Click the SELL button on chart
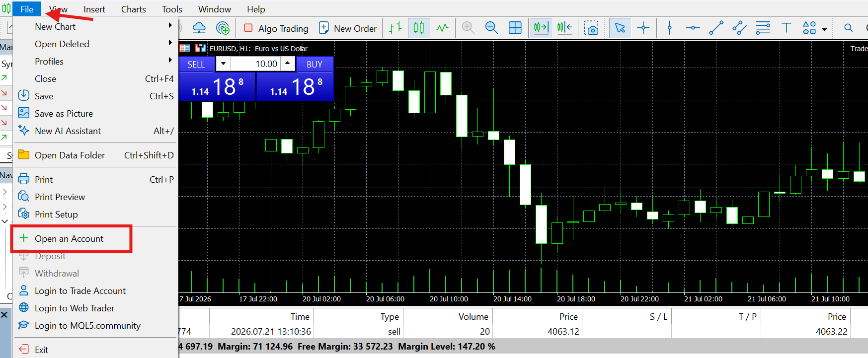 coord(196,64)
